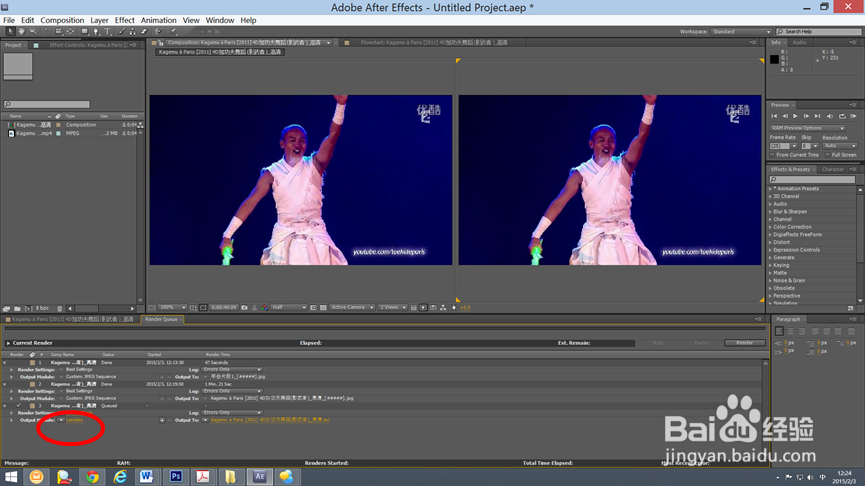Screen dimensions: 865x486
Task: Open the Effect menu
Action: [125, 20]
